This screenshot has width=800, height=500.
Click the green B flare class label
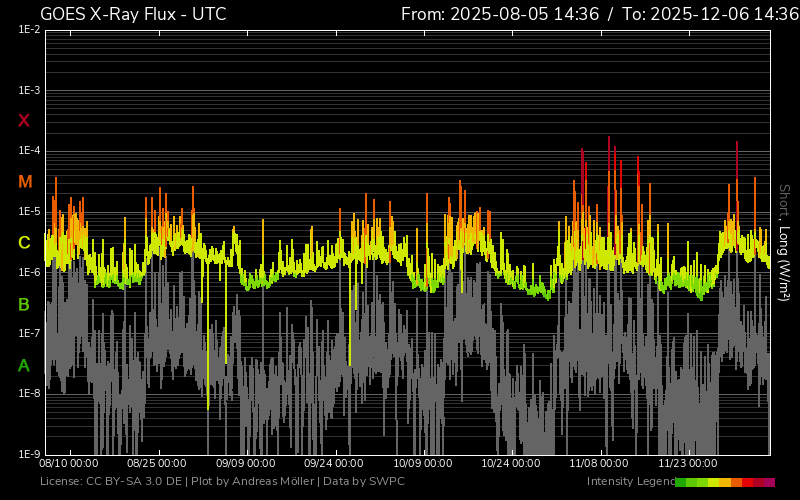coord(24,304)
